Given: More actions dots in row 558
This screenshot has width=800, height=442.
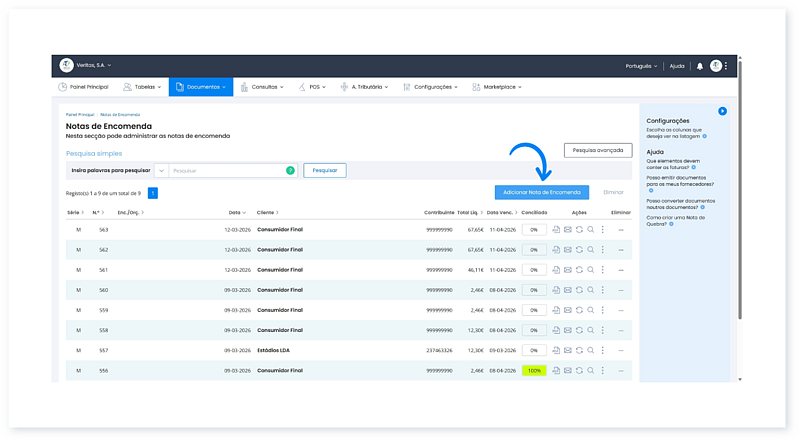Looking at the screenshot, I should [x=603, y=330].
